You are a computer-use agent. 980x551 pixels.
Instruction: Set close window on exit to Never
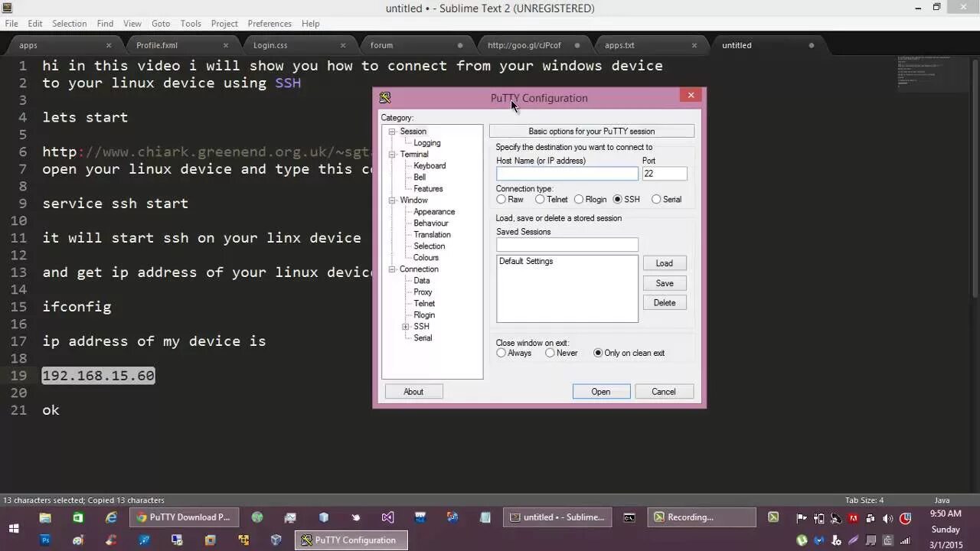(550, 353)
